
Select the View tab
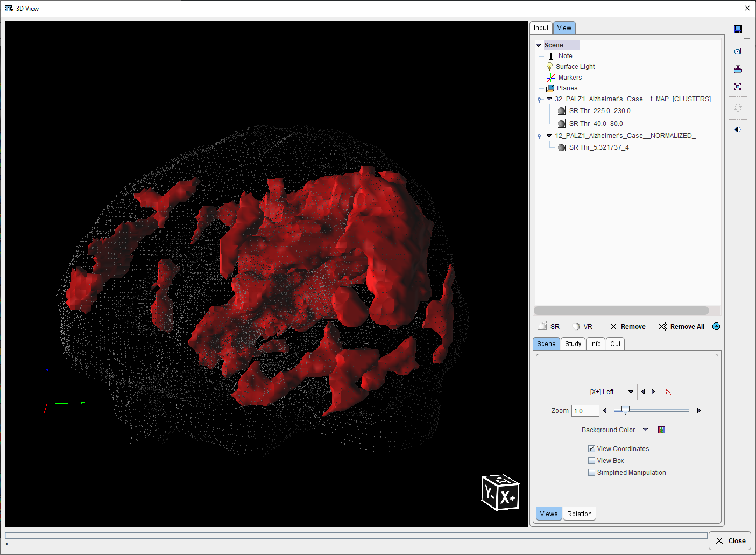coord(564,28)
